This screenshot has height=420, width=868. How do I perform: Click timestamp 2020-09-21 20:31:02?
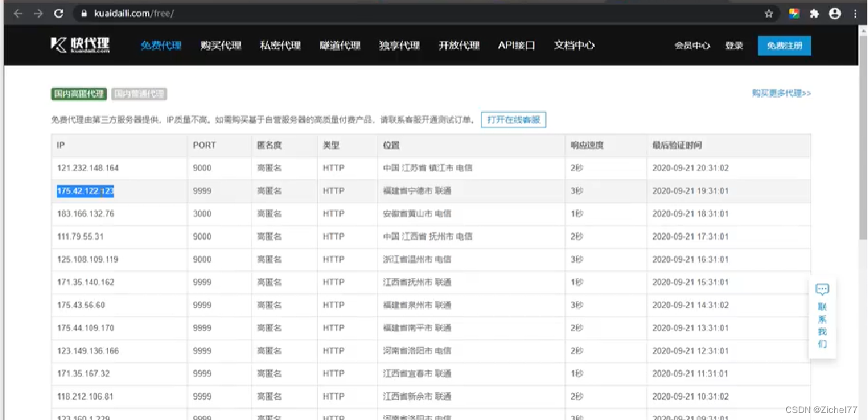(x=691, y=168)
